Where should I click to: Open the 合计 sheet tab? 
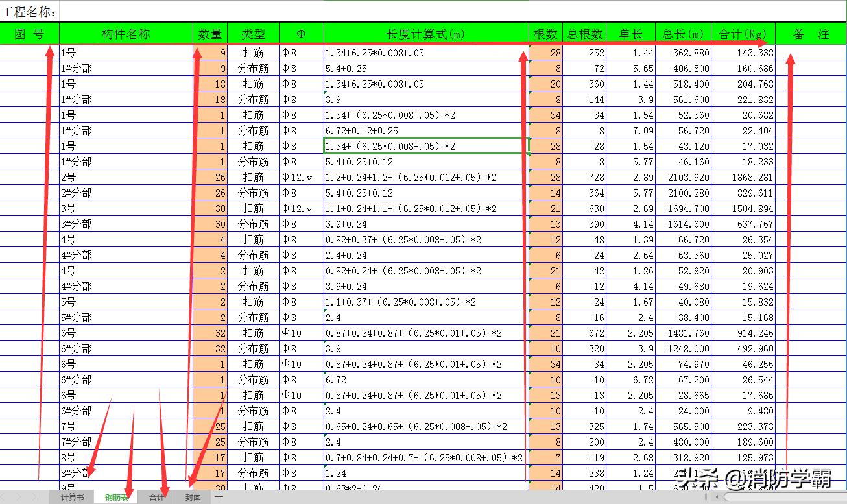(x=156, y=496)
